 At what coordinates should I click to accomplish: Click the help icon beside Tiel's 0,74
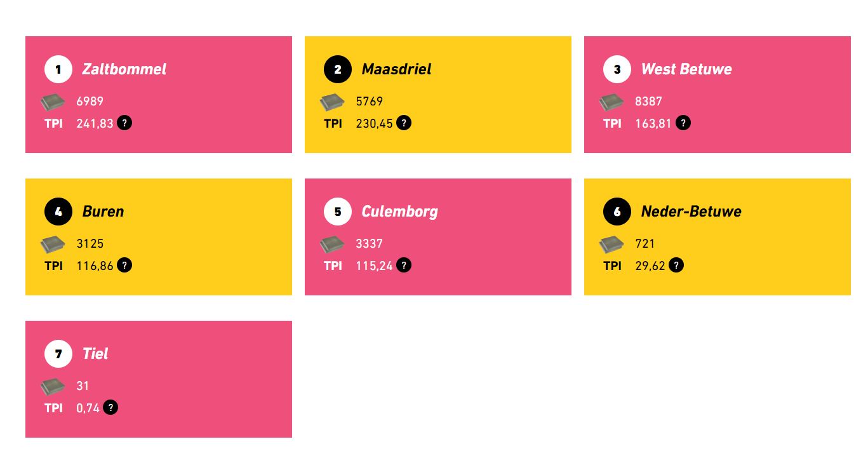tap(110, 408)
